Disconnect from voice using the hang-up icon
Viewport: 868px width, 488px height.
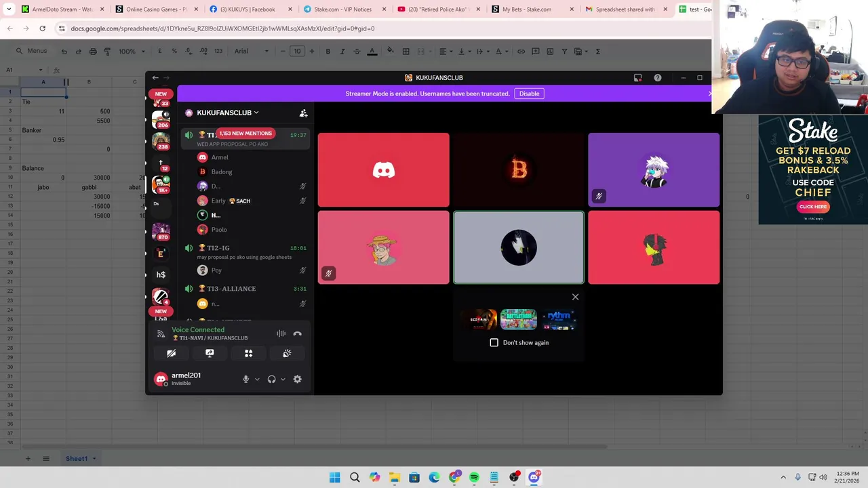(x=297, y=333)
